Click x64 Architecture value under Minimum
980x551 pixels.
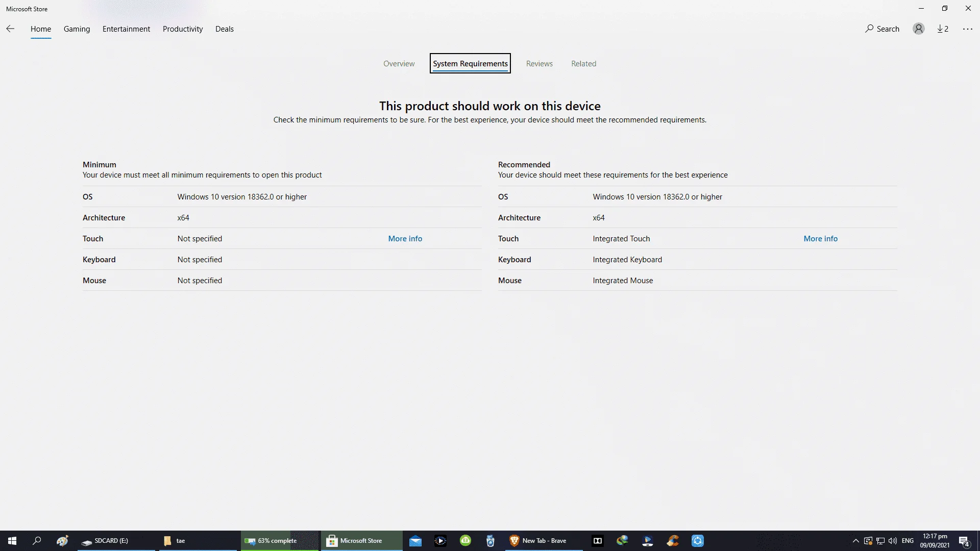(x=183, y=218)
